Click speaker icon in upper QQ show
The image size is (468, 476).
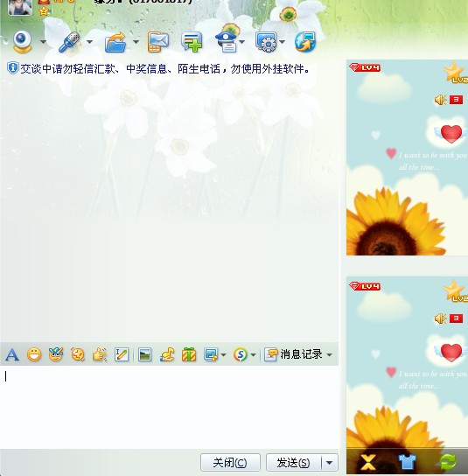(x=440, y=100)
